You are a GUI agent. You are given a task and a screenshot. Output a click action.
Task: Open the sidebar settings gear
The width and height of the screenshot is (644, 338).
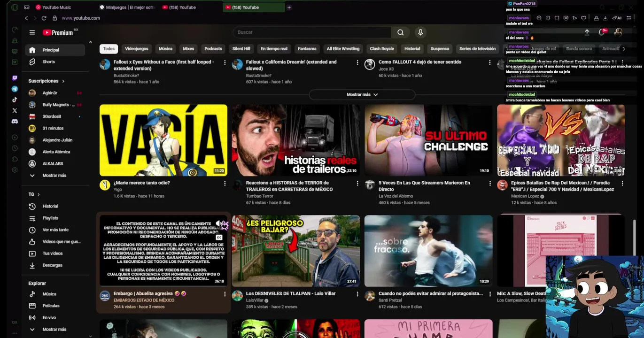15,170
